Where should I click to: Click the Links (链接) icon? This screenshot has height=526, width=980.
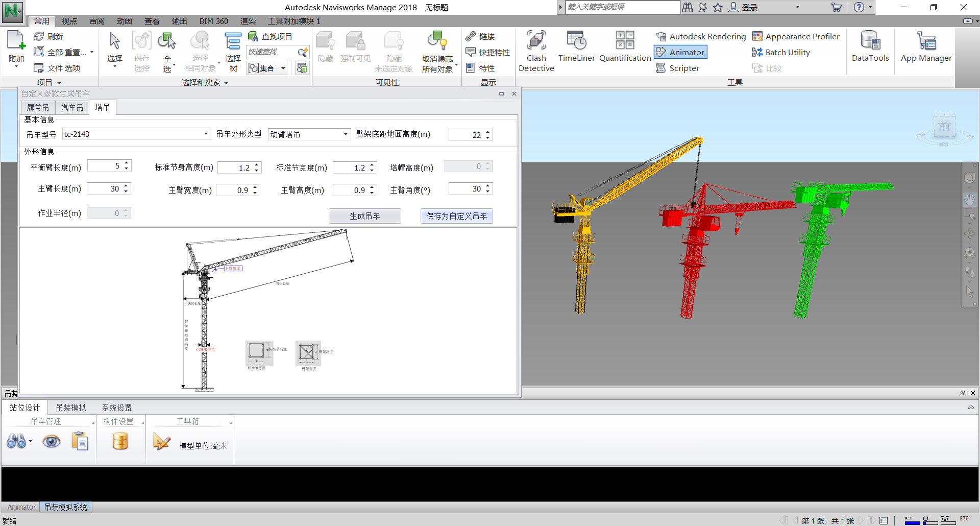click(471, 36)
